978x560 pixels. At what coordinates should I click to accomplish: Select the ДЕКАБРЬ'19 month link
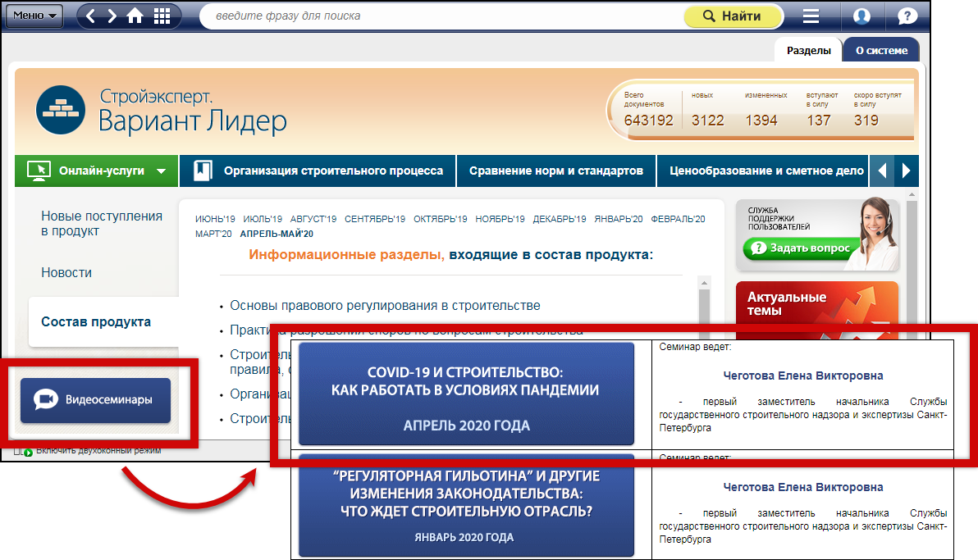click(560, 219)
